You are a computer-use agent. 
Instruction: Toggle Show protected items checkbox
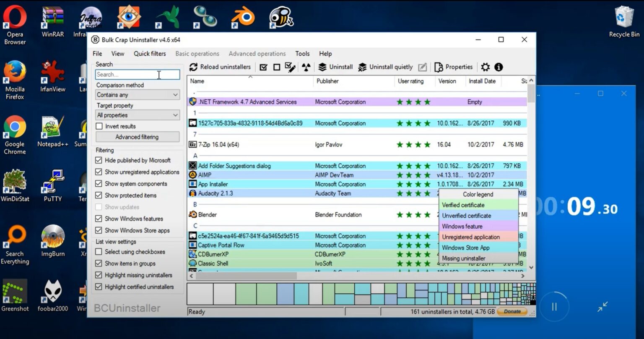pyautogui.click(x=99, y=196)
